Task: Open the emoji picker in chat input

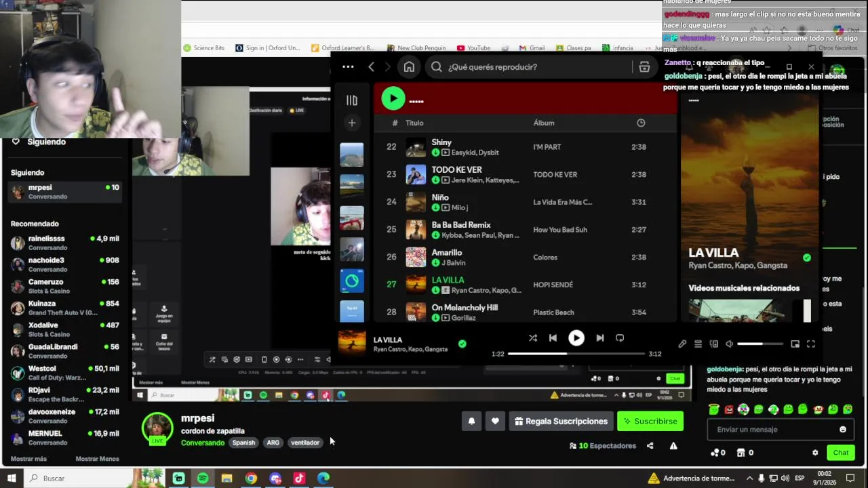Action: [843, 429]
